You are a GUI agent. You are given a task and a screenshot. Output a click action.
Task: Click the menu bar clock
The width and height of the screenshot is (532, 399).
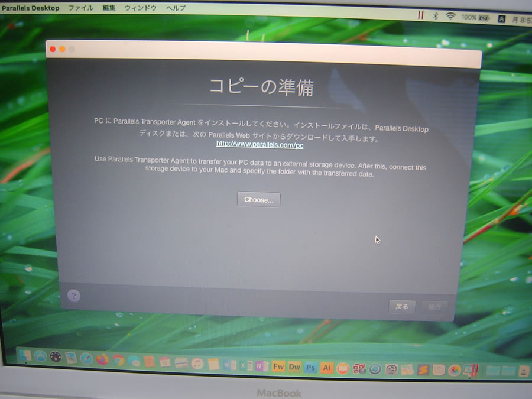(x=522, y=20)
